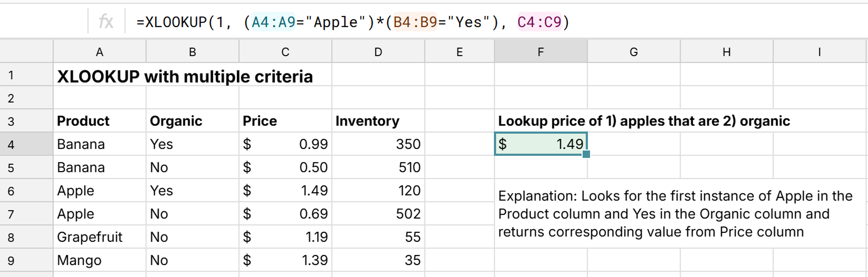This screenshot has height=277, width=868.
Task: Select the cell containing Mango
Action: (100, 260)
